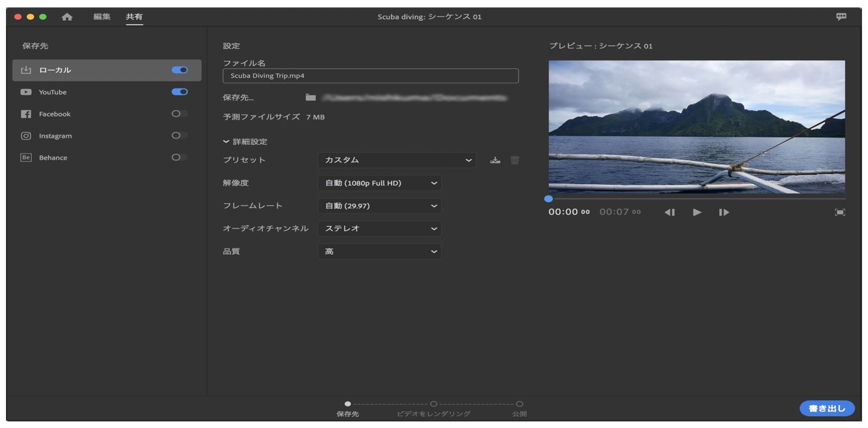Select the 共有 tab

(x=135, y=17)
